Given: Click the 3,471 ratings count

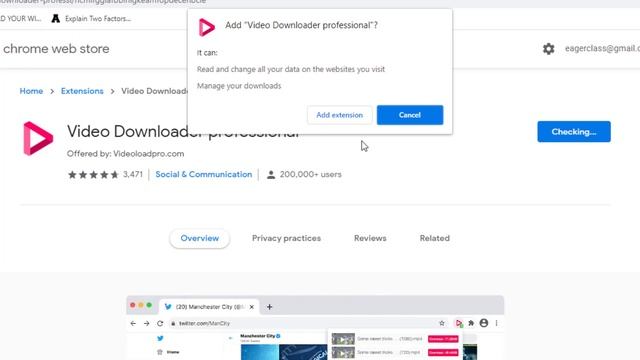Looking at the screenshot, I should [x=133, y=174].
